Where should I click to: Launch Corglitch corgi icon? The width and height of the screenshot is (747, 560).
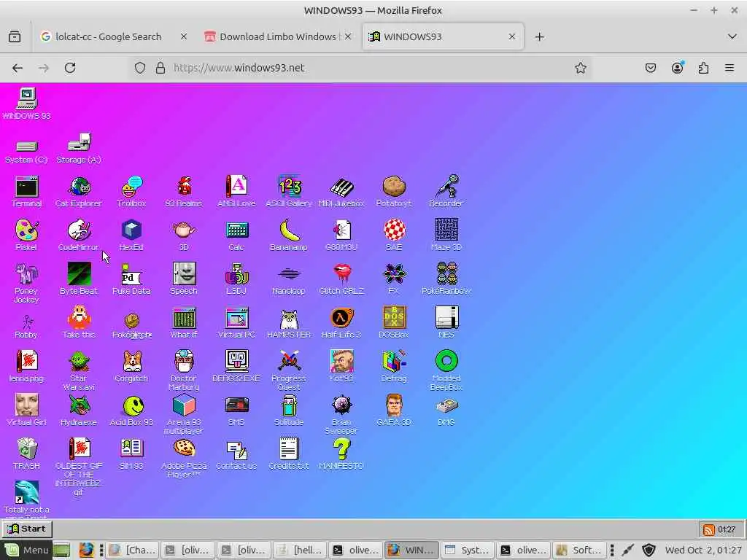click(131, 367)
